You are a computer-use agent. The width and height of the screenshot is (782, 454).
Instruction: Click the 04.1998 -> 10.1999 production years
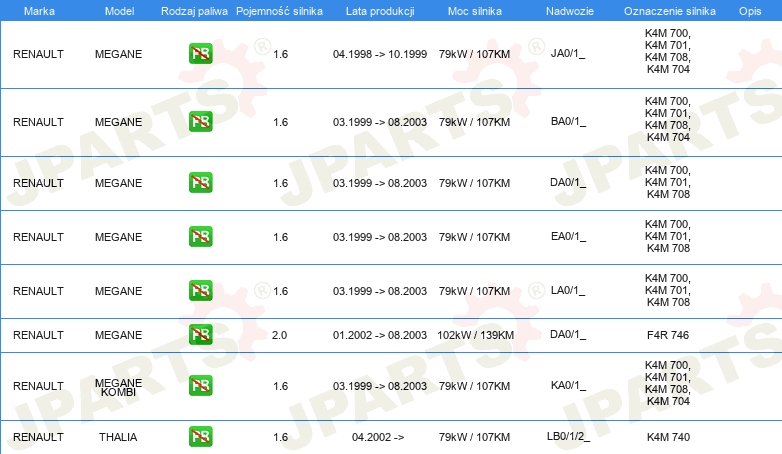[380, 54]
